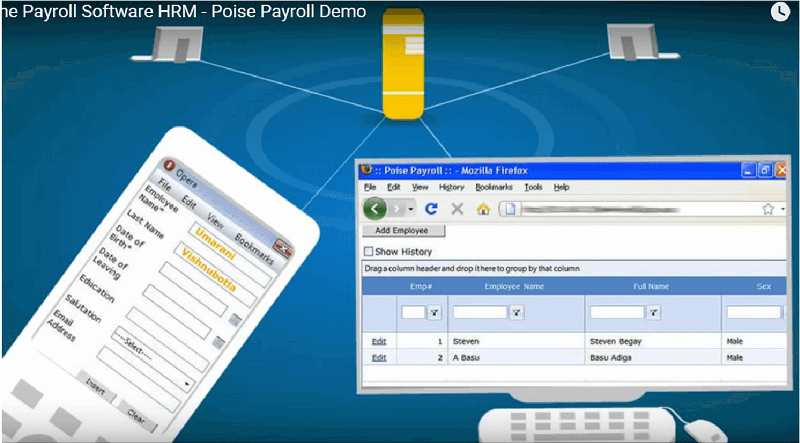Screen dimensions: 800x443
Task: Open the Full Name filter icon
Action: 653,313
